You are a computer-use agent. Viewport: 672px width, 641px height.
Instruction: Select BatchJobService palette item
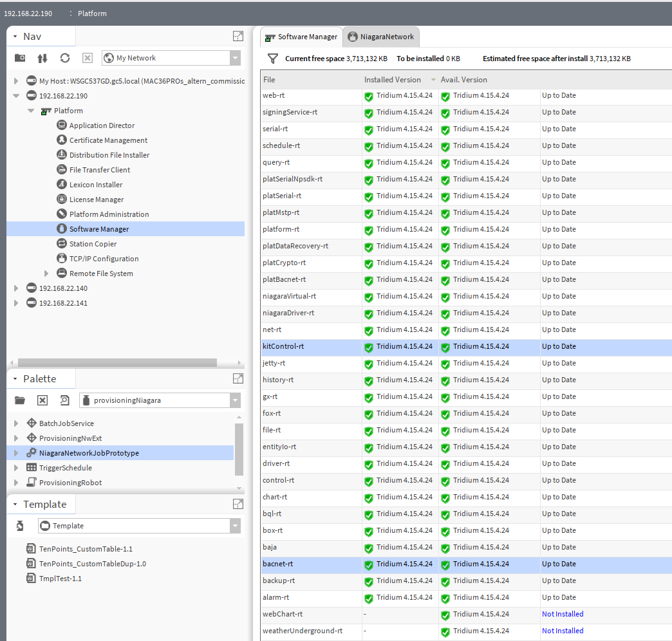pos(66,423)
